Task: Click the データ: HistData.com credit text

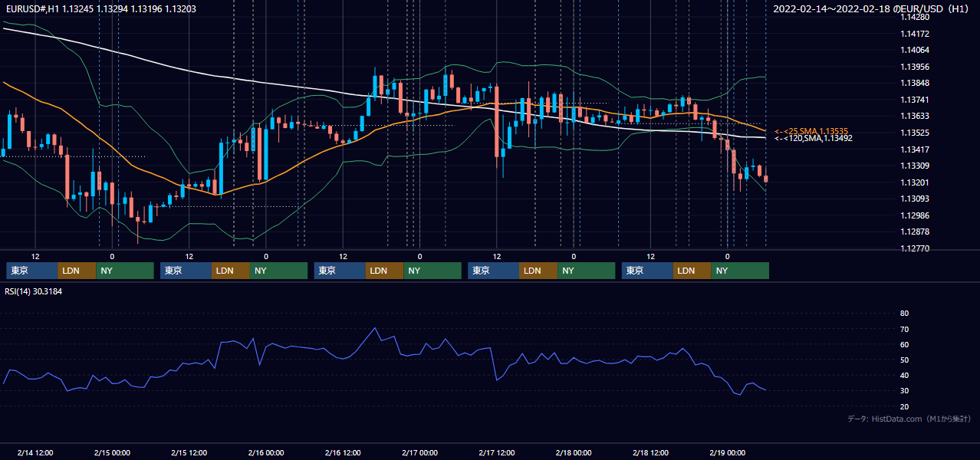Action: pos(909,419)
